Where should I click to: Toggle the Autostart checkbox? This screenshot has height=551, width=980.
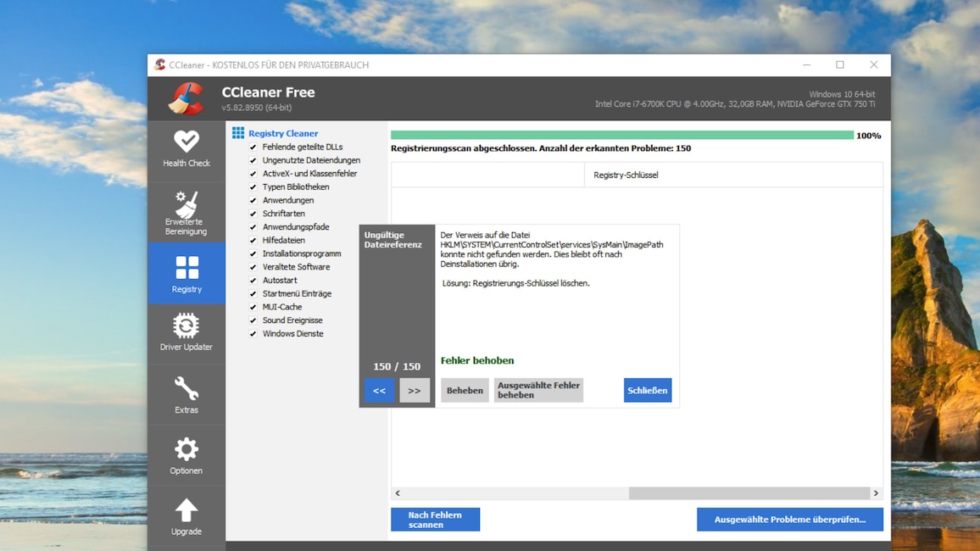[x=253, y=281]
